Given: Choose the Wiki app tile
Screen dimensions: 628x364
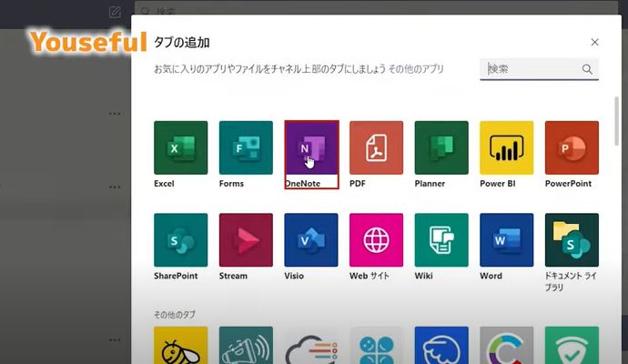Looking at the screenshot, I should tap(441, 240).
